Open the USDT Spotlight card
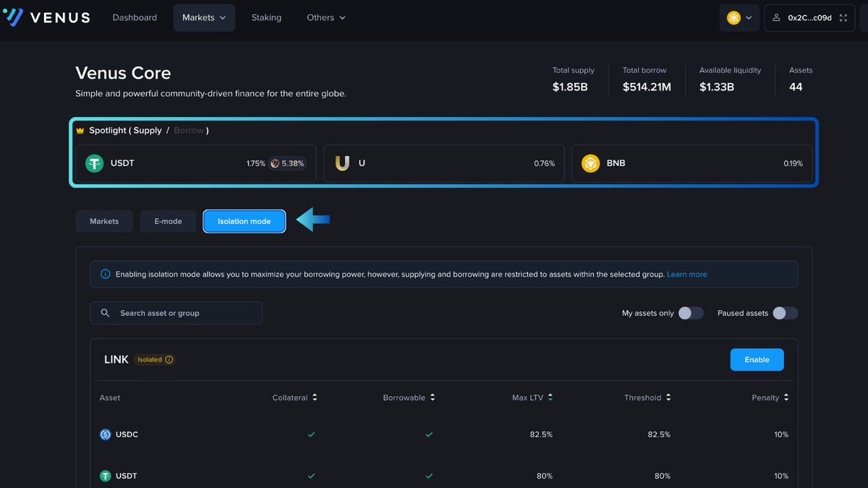 point(196,163)
